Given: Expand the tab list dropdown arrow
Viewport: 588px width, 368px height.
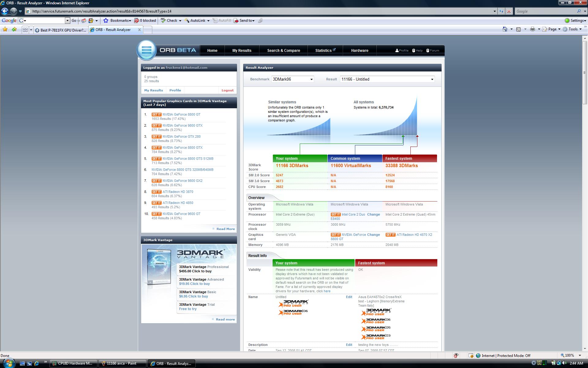Looking at the screenshot, I should point(31,30).
